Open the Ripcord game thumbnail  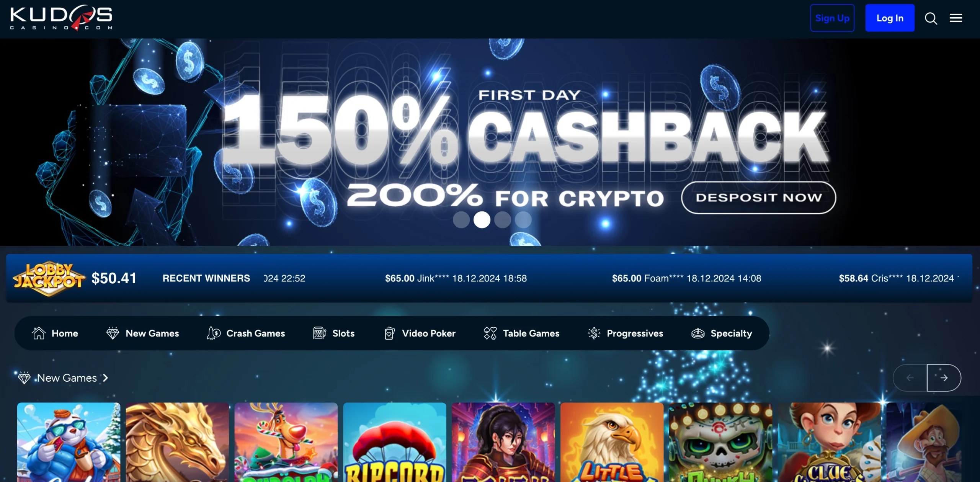pos(395,442)
